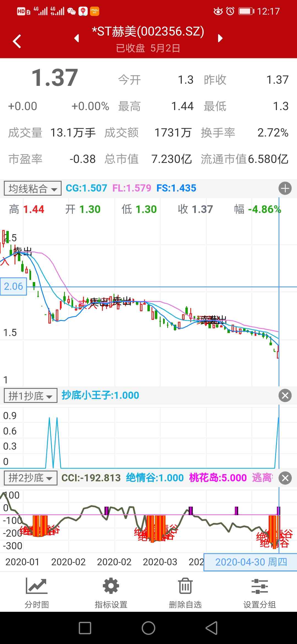This screenshot has height=644, width=297.
Task: Tap the Android home circle button
Action: tap(148, 628)
